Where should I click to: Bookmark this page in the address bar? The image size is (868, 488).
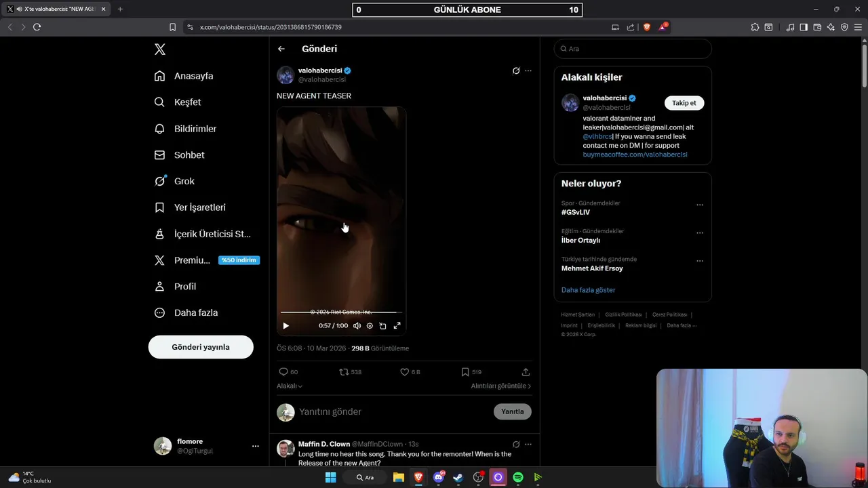click(x=172, y=27)
